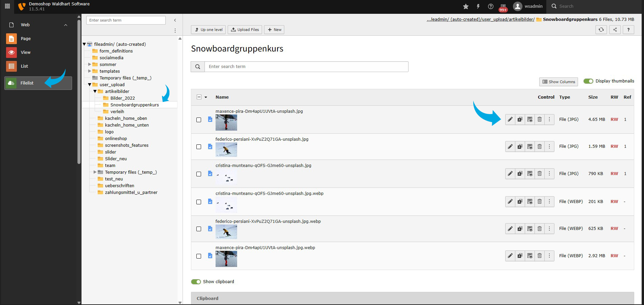Open folder tree options three-dot menu
The image size is (644, 305).
175,31
